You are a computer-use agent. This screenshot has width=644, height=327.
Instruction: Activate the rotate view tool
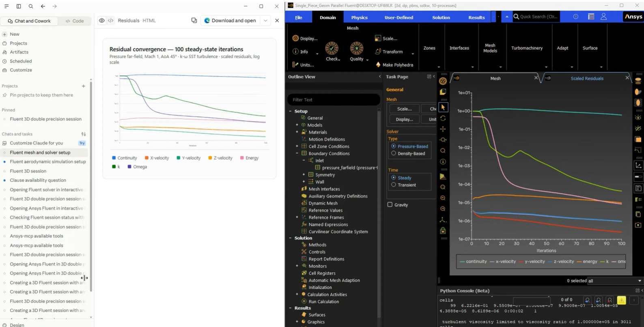443,118
